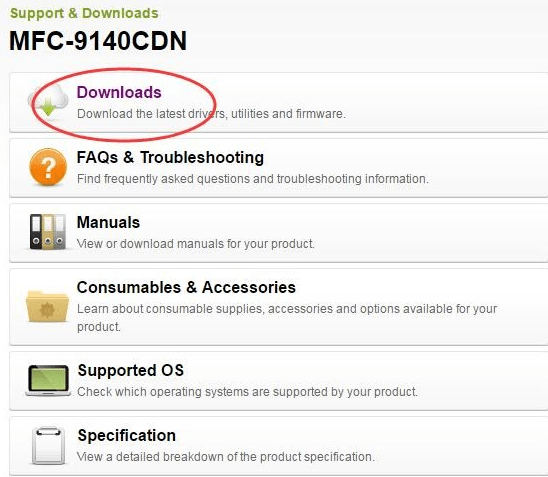548x477 pixels.
Task: Click the clipboard Specification icon
Action: [x=49, y=446]
